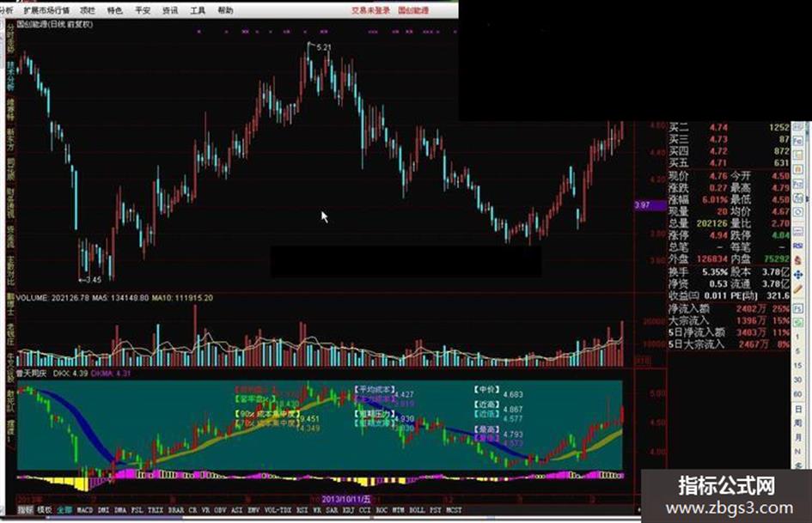Switch to the SAR indicator
The image size is (812, 523).
click(x=332, y=510)
